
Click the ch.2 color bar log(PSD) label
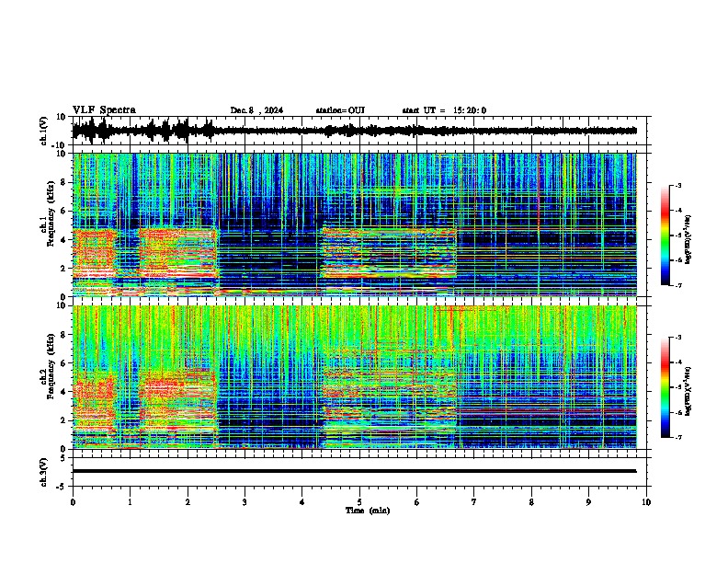coord(688,391)
